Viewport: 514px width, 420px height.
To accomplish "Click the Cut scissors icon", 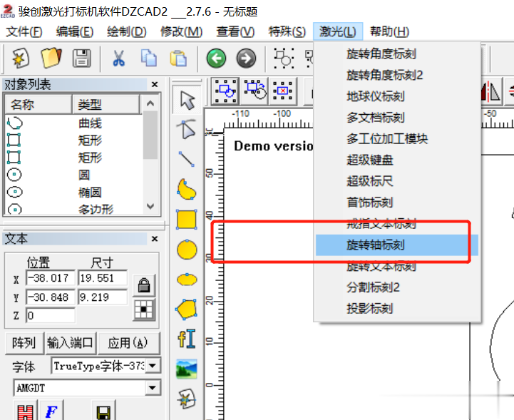I will tap(118, 58).
